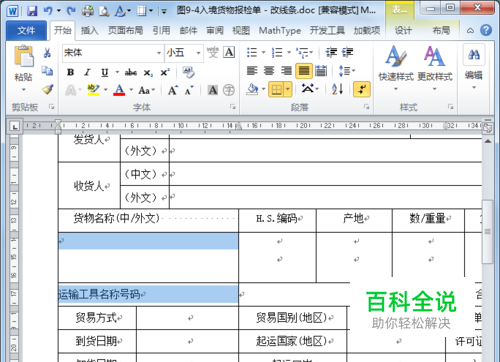Apply the yellow text highlight color

point(93,90)
